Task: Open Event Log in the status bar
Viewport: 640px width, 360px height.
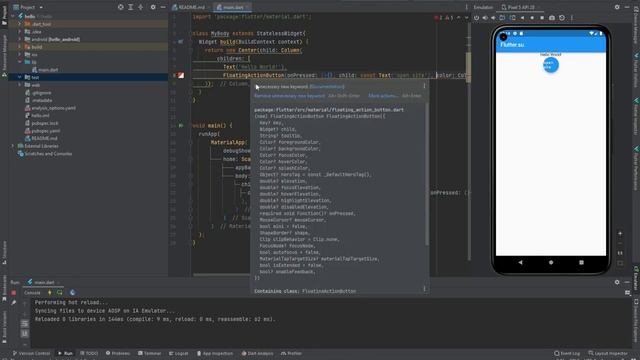Action: pos(567,353)
